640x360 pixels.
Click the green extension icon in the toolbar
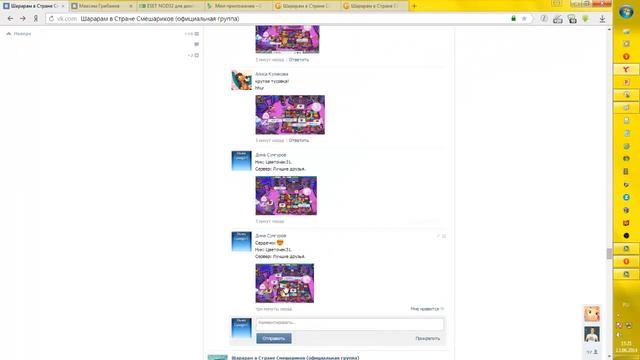pyautogui.click(x=586, y=19)
